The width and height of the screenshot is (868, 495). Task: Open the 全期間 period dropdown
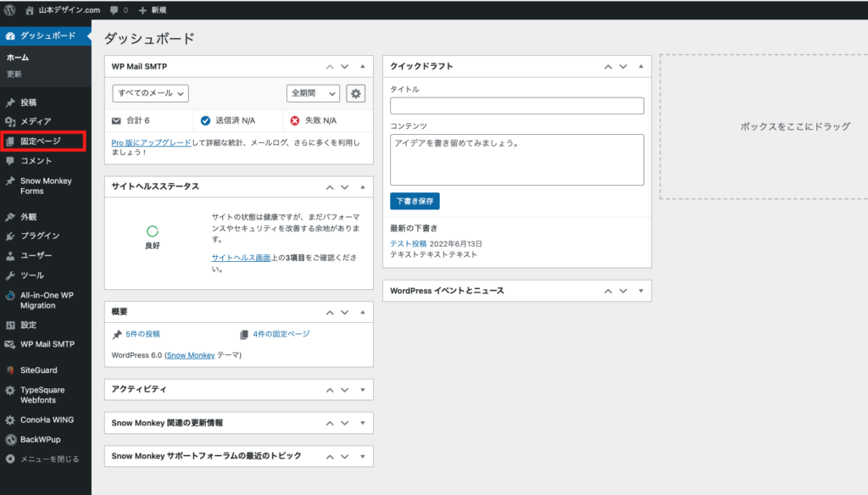click(313, 93)
